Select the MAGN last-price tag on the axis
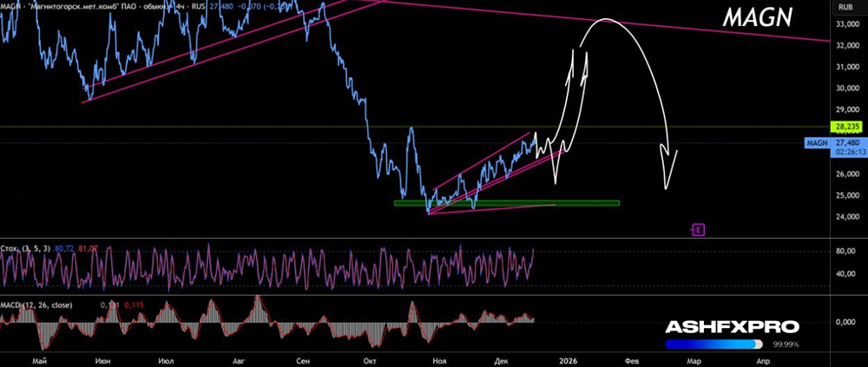 click(819, 143)
